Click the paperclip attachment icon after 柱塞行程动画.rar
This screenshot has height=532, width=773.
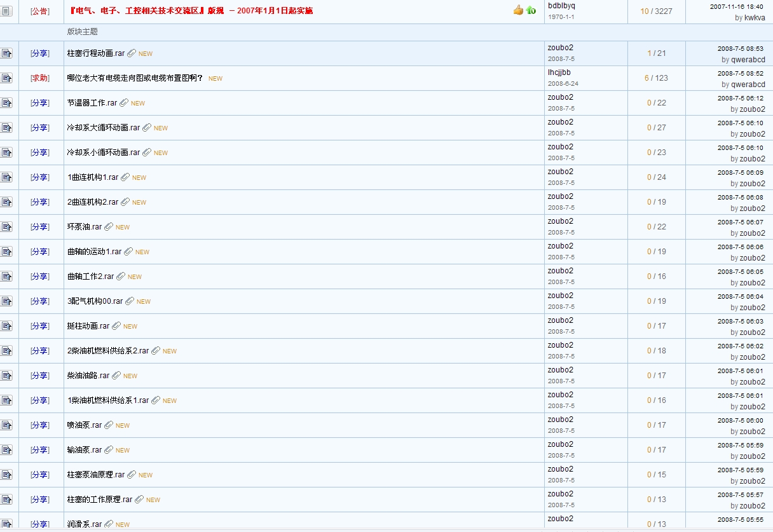click(132, 53)
